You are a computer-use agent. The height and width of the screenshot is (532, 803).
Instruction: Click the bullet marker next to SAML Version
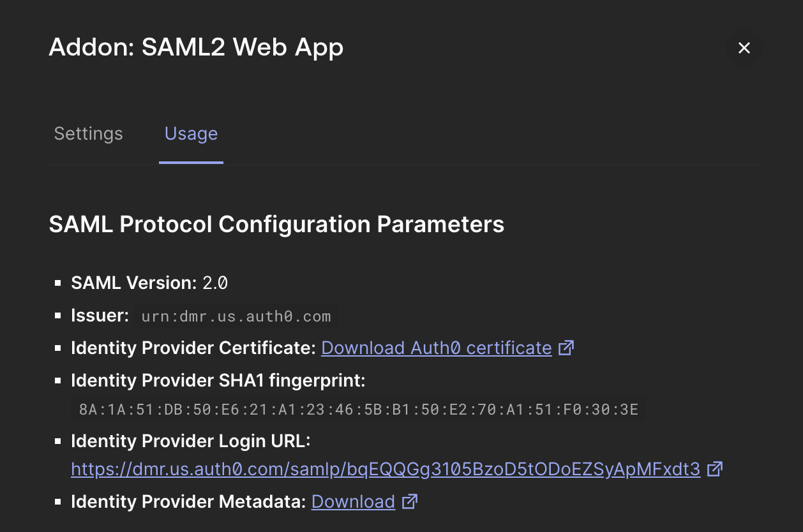click(x=56, y=281)
